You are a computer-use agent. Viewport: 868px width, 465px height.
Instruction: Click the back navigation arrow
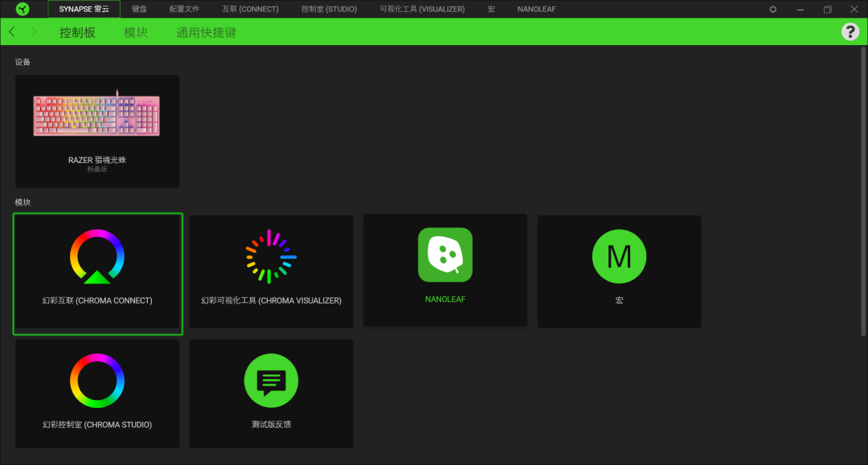click(12, 31)
